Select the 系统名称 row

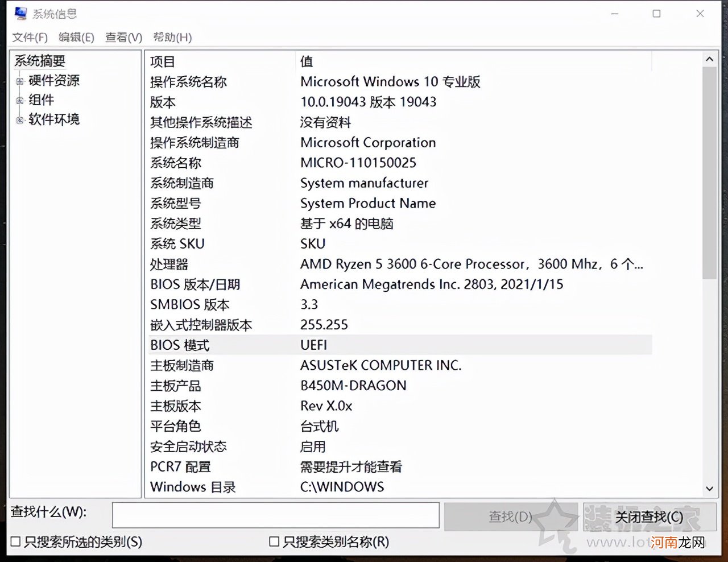400,163
